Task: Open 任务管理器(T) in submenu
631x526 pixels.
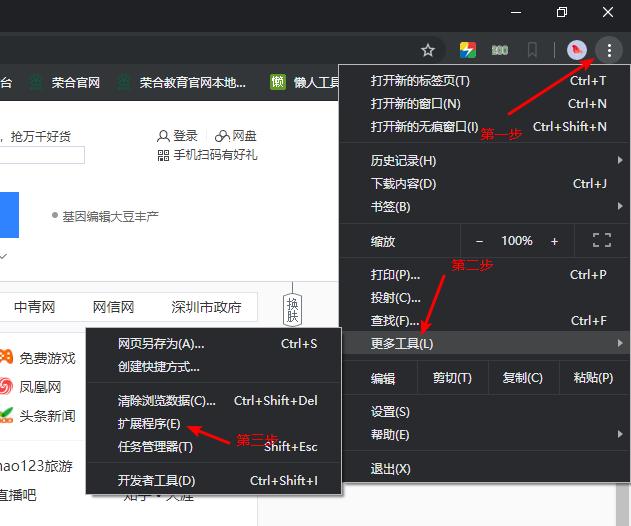Action: 214,447
